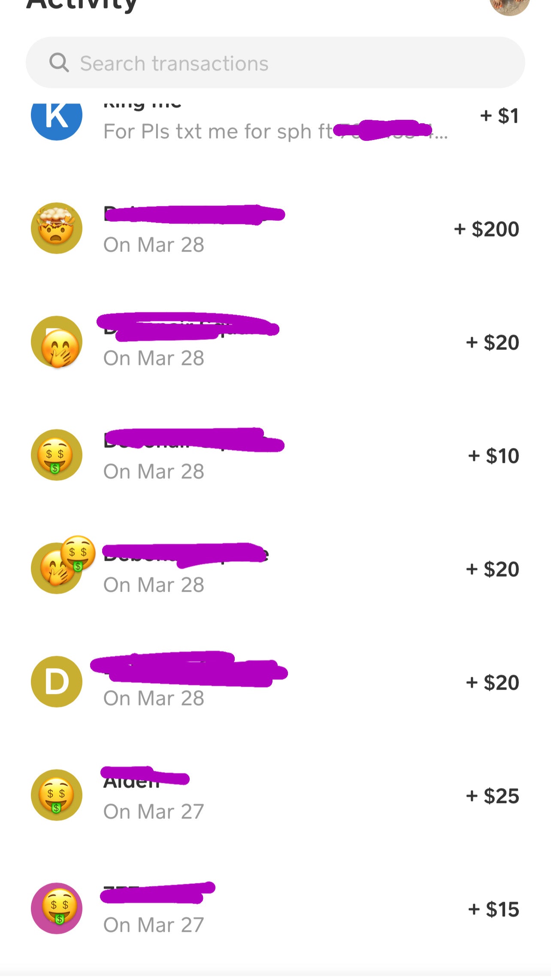Focus the Search transactions field
551x980 pixels.
point(275,63)
